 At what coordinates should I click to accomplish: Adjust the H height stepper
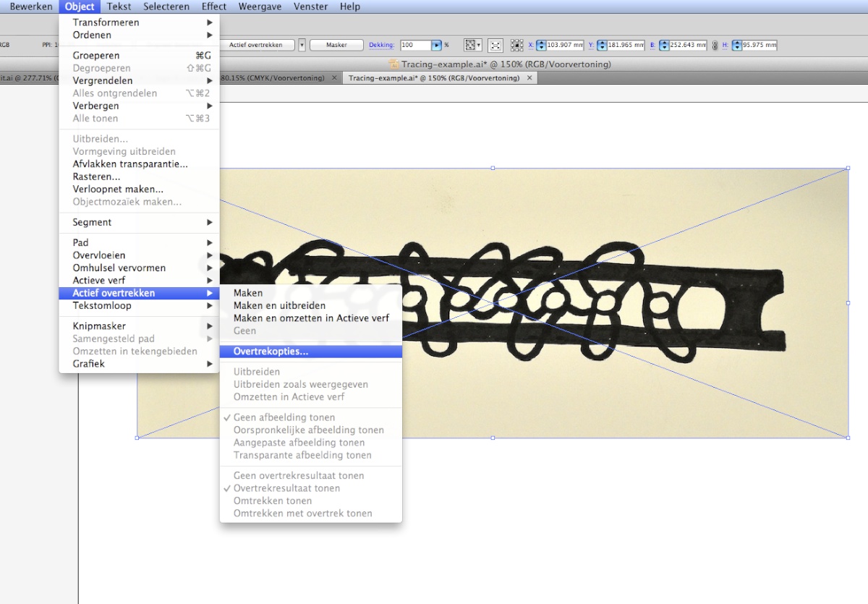coord(736,45)
